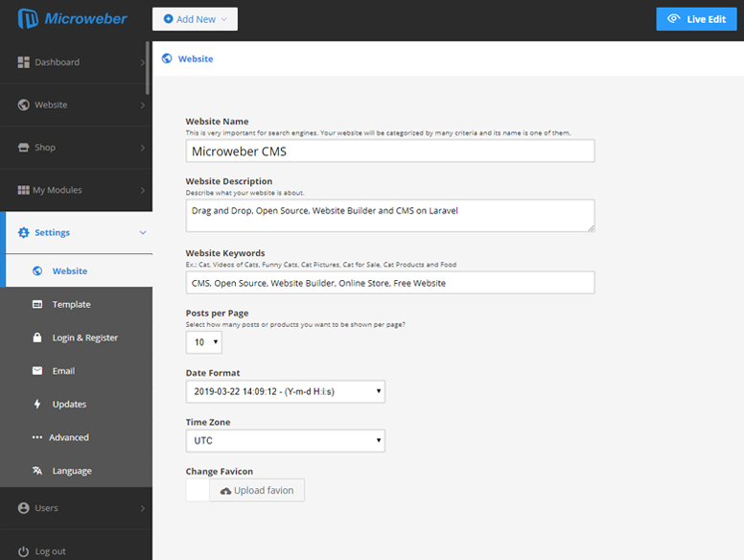Click the Shop storefront icon
This screenshot has width=744, height=560.
(x=24, y=148)
